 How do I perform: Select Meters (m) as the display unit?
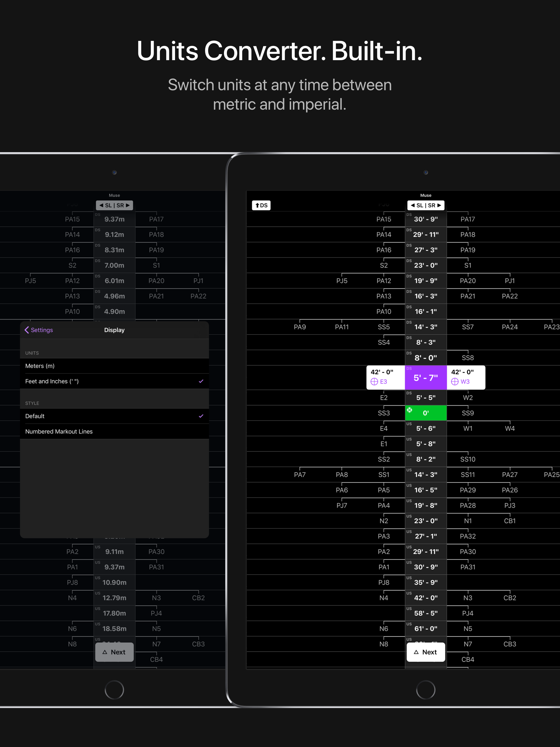tap(40, 366)
